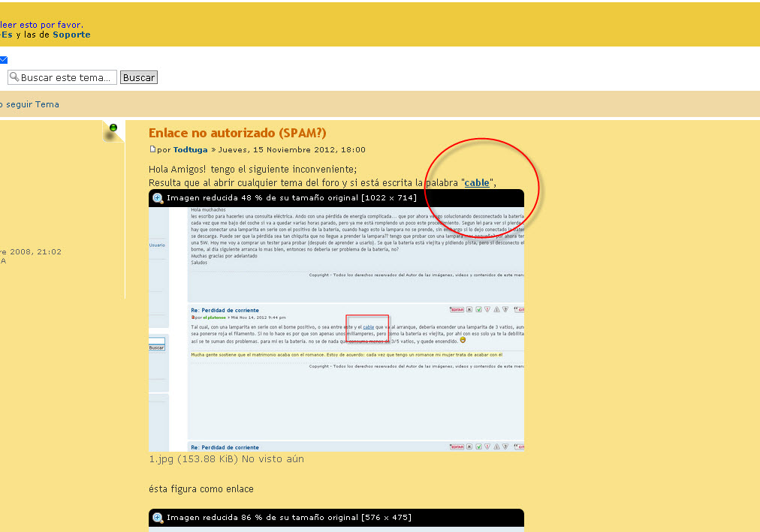The image size is (760, 532).
Task: Open the 1.jpg screenshot thumbnail
Action: pos(336,329)
